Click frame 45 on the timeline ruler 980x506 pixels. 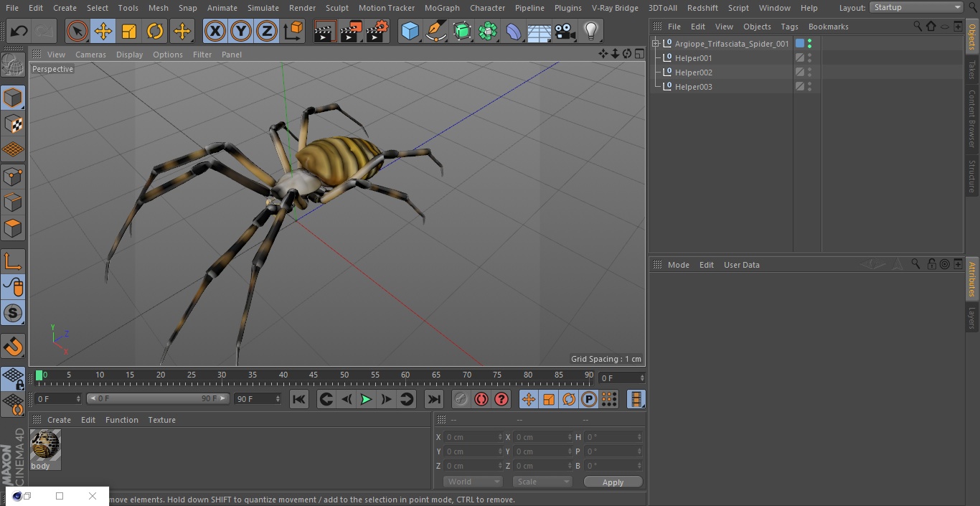coord(314,375)
